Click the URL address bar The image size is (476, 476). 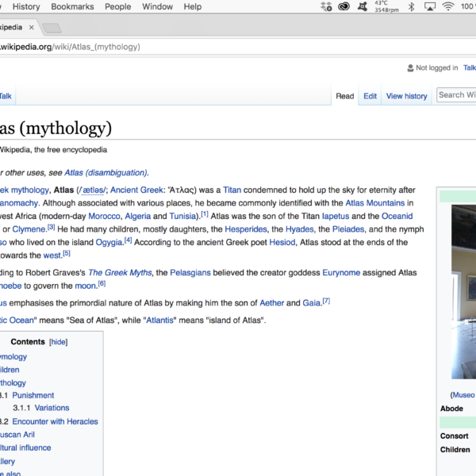click(236, 47)
